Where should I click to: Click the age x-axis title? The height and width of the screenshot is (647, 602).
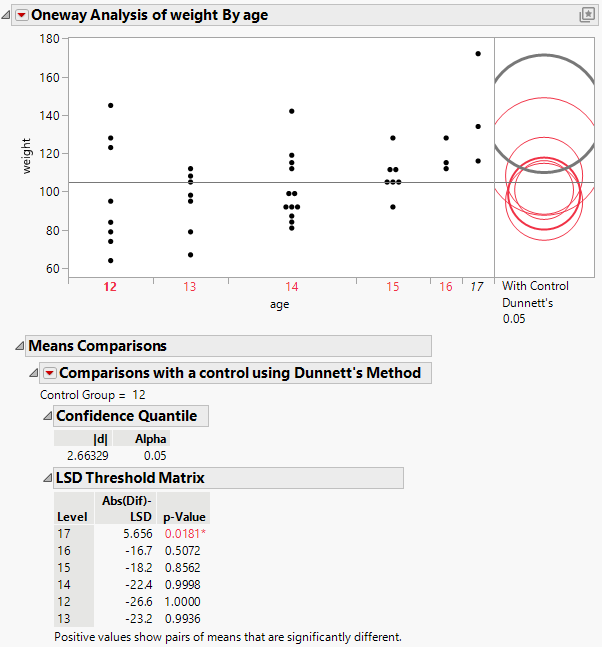pyautogui.click(x=279, y=304)
